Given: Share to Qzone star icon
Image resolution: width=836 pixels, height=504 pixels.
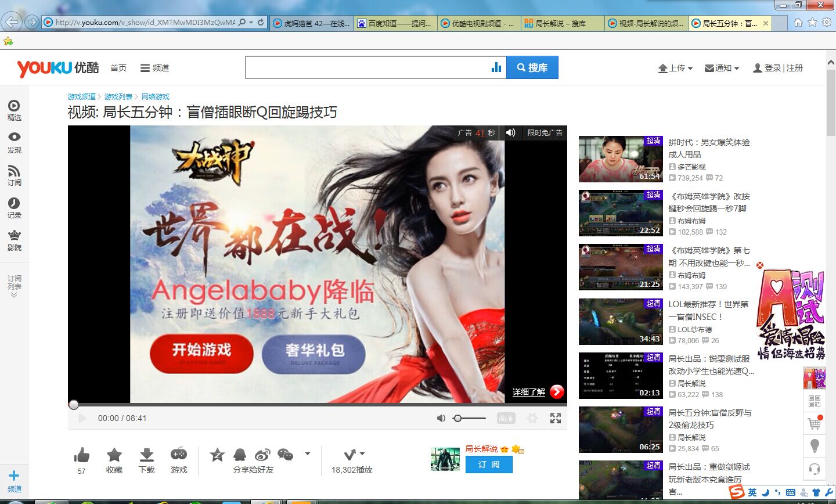Looking at the screenshot, I should coord(217,455).
